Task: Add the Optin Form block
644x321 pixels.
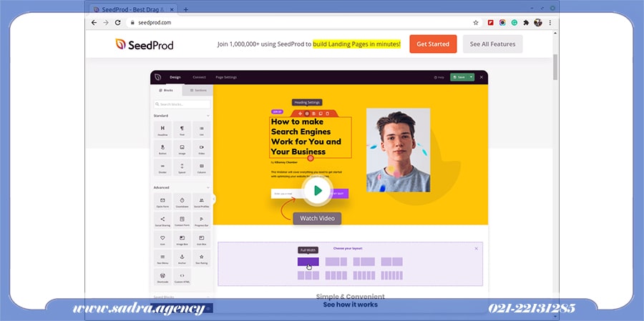Action: click(x=162, y=202)
